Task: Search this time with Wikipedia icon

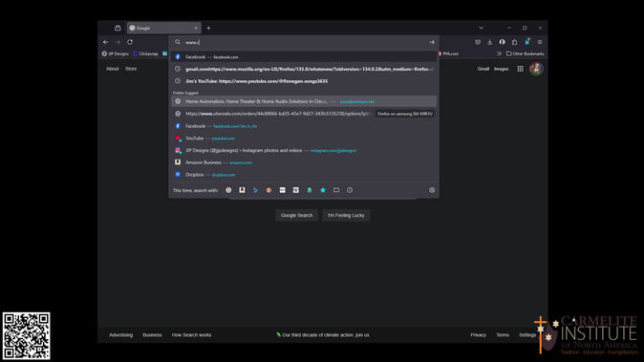Action: click(295, 190)
